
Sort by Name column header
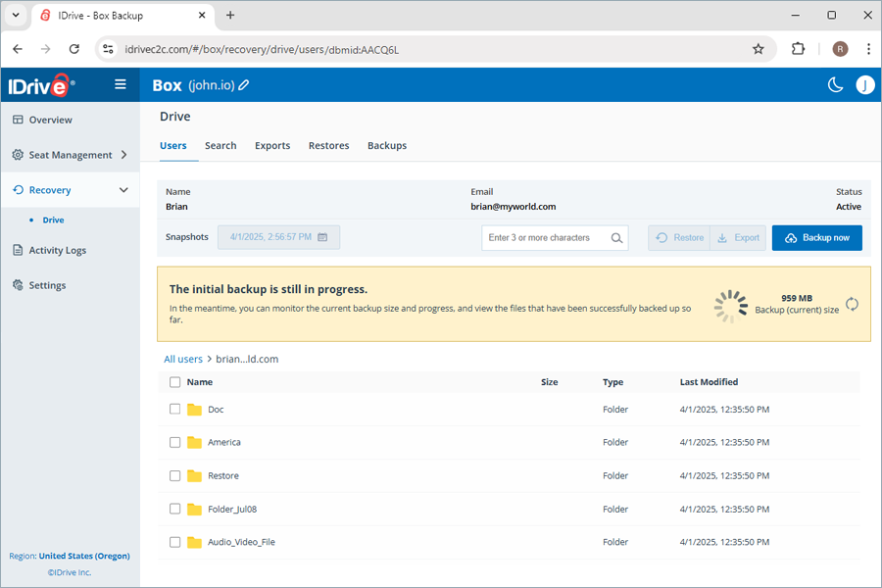coord(199,382)
